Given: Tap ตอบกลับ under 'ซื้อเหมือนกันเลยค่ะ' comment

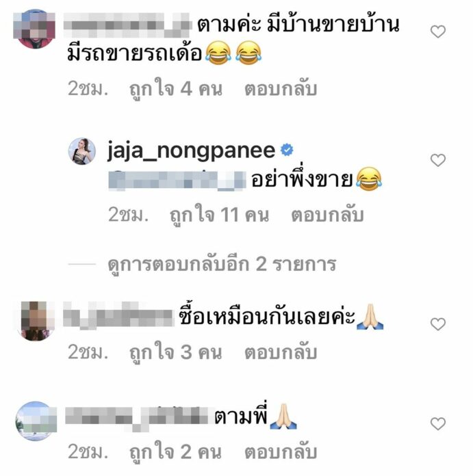Looking at the screenshot, I should pos(281,352).
